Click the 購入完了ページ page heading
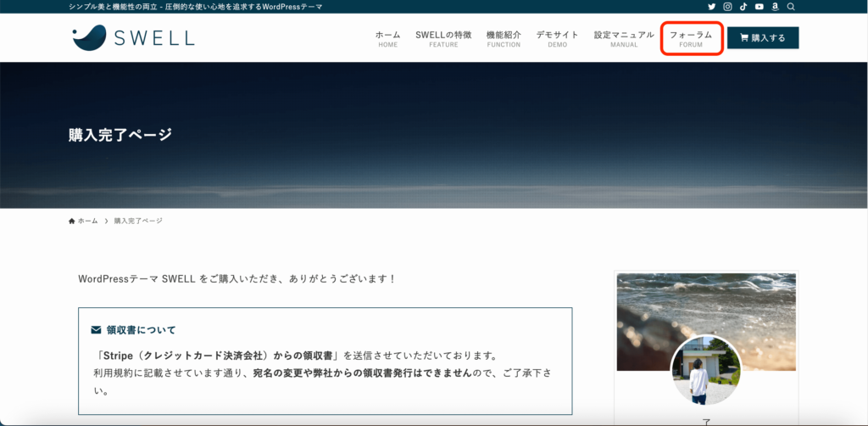Viewport: 868px width, 426px height. (x=120, y=135)
